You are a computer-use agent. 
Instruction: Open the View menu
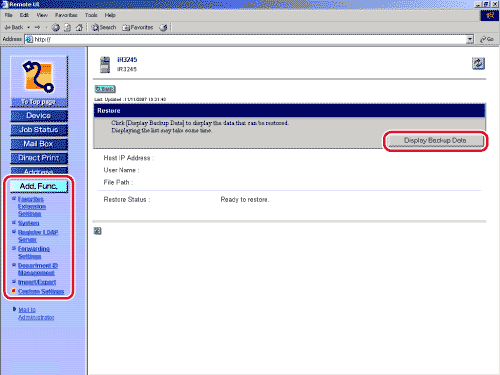point(42,15)
